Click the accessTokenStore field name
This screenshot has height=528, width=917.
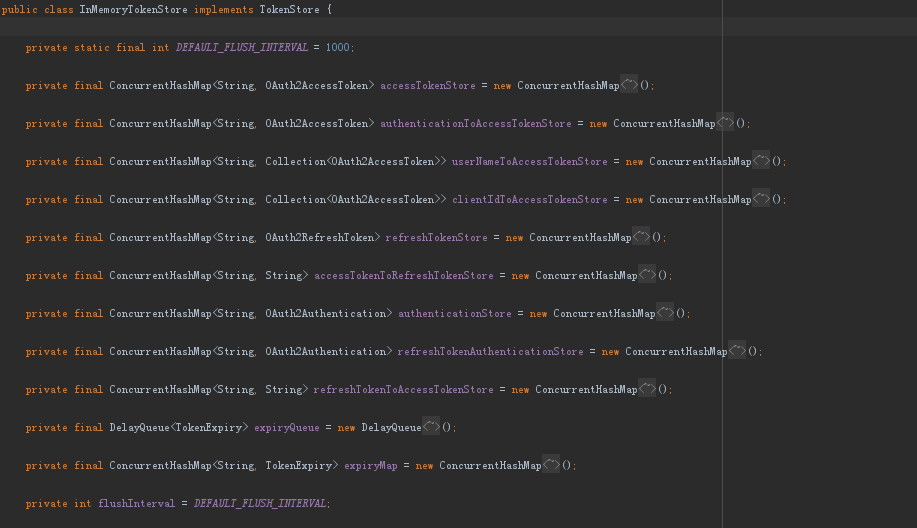click(x=428, y=85)
